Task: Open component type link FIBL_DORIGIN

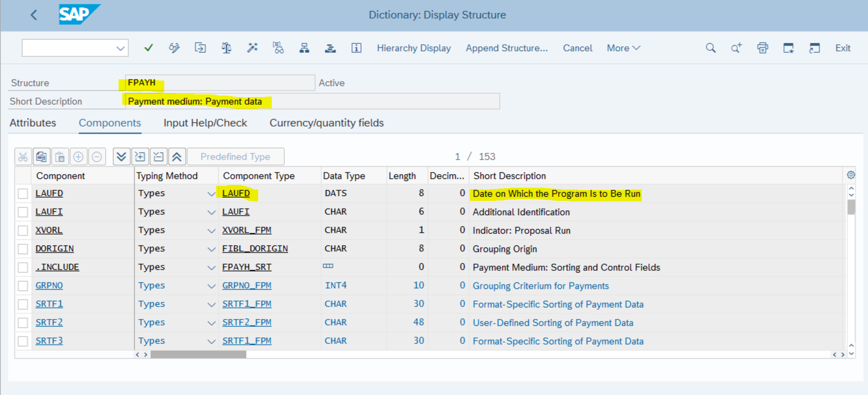Action: pos(255,248)
